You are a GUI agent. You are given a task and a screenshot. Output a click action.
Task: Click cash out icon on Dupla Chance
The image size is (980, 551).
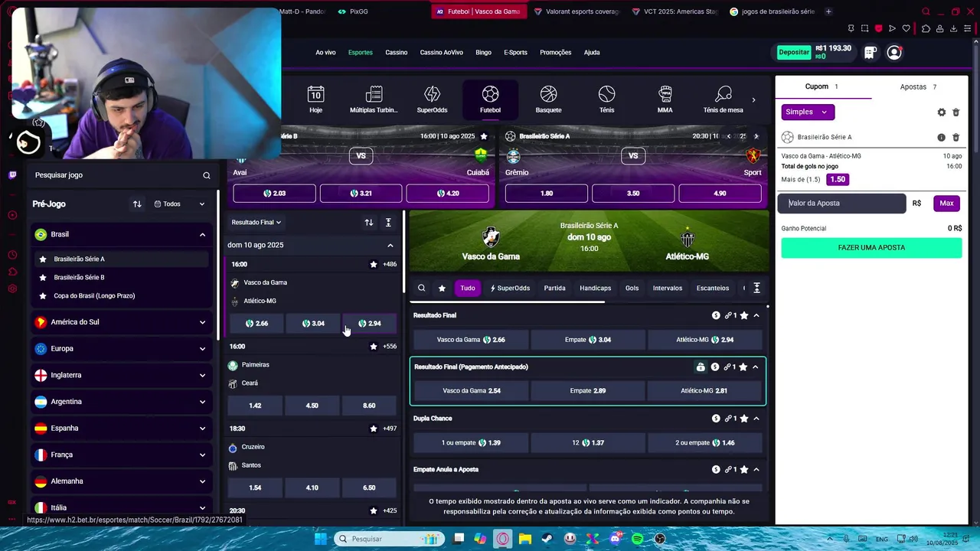[x=716, y=419]
